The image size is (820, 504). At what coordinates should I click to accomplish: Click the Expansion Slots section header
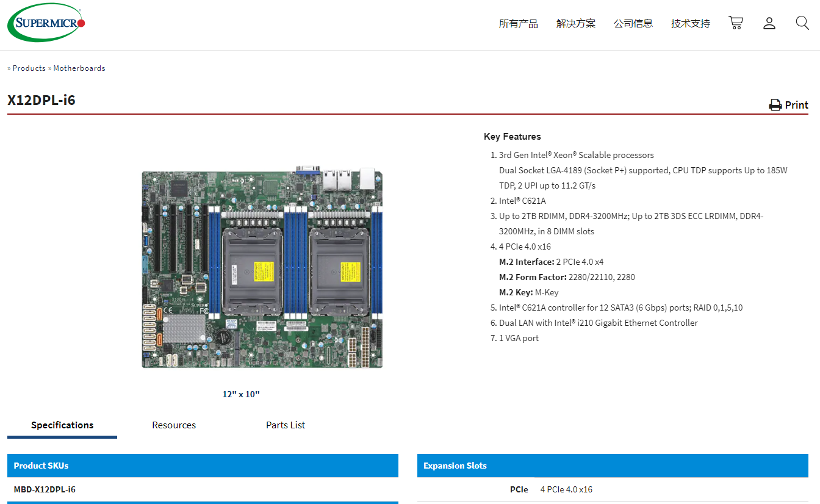point(455,466)
